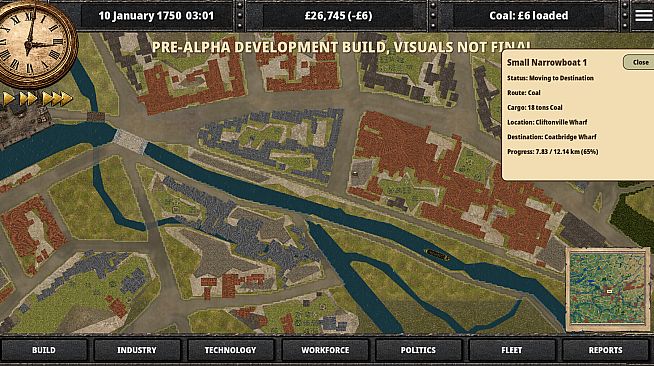This screenshot has height=366, width=654.
Task: Set game speed to triple fast-forward
Action: [x=58, y=99]
